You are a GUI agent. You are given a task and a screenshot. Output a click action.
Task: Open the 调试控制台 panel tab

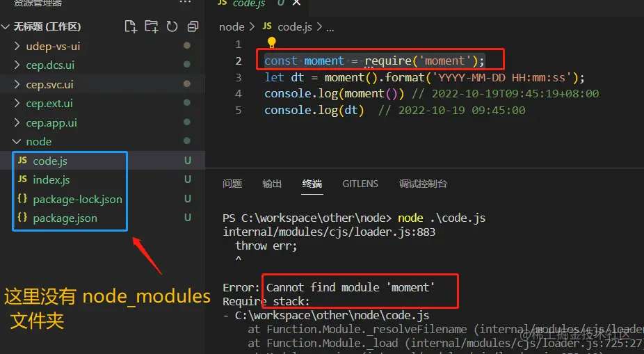point(423,184)
